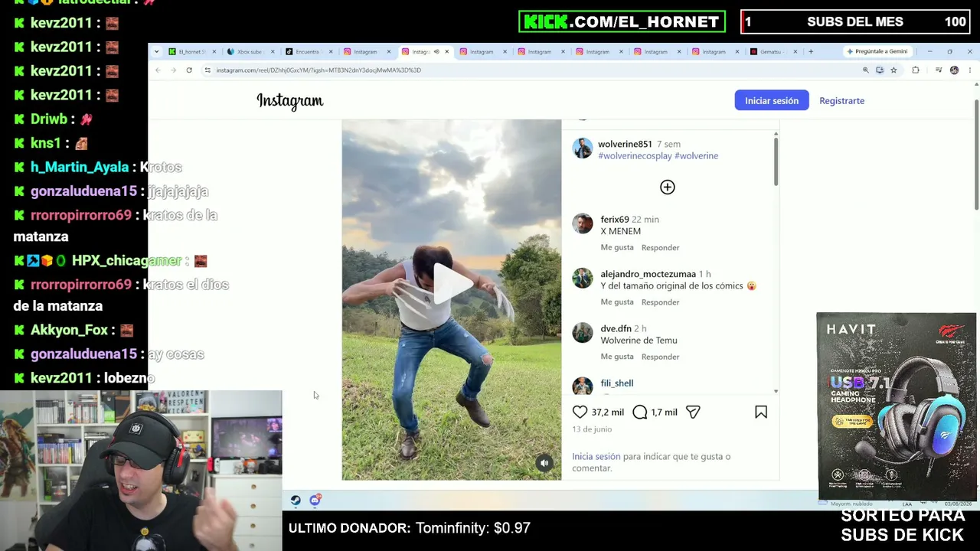
Task: Reply to dve.dfn's comment
Action: click(660, 357)
